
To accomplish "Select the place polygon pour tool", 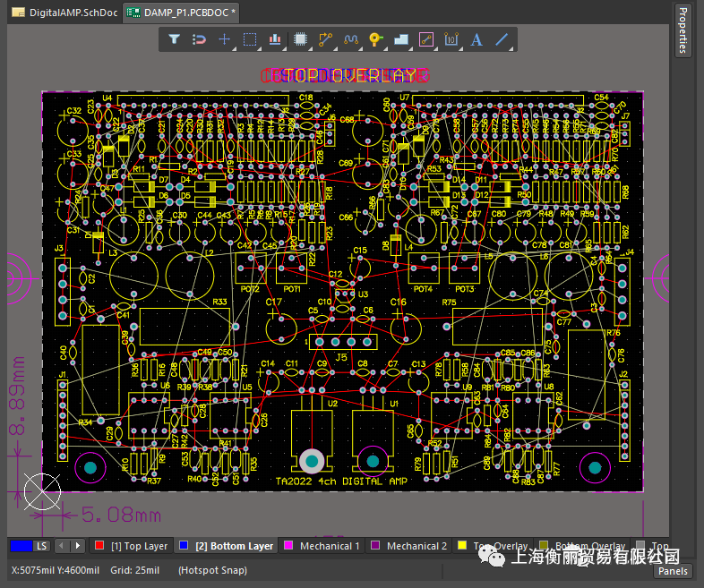I will (401, 39).
